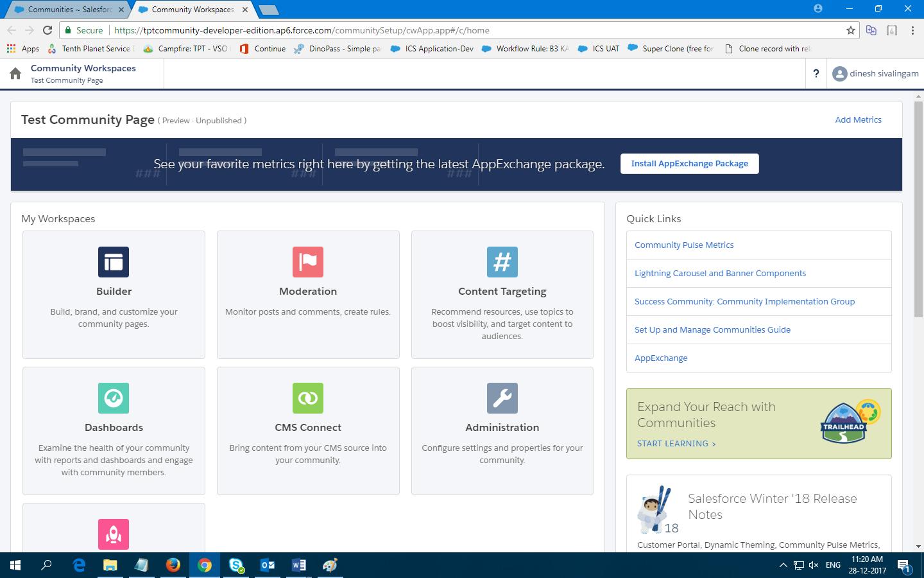Viewport: 924px width, 578px height.
Task: Click the Test Community Page heading
Action: tap(88, 119)
